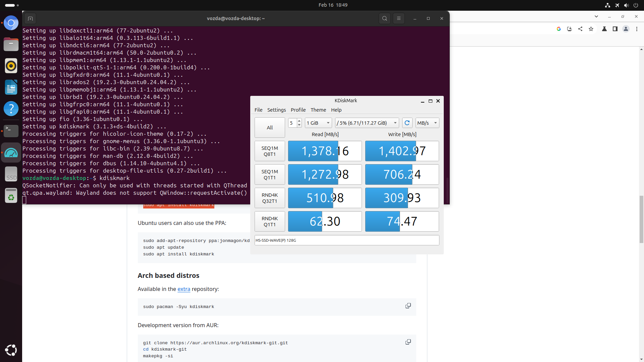Open the KDiskMark icon in dock

tap(11, 153)
